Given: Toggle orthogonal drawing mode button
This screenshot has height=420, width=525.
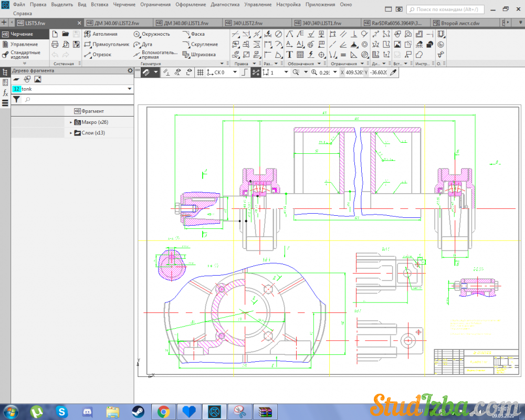Looking at the screenshot, I should [x=244, y=72].
